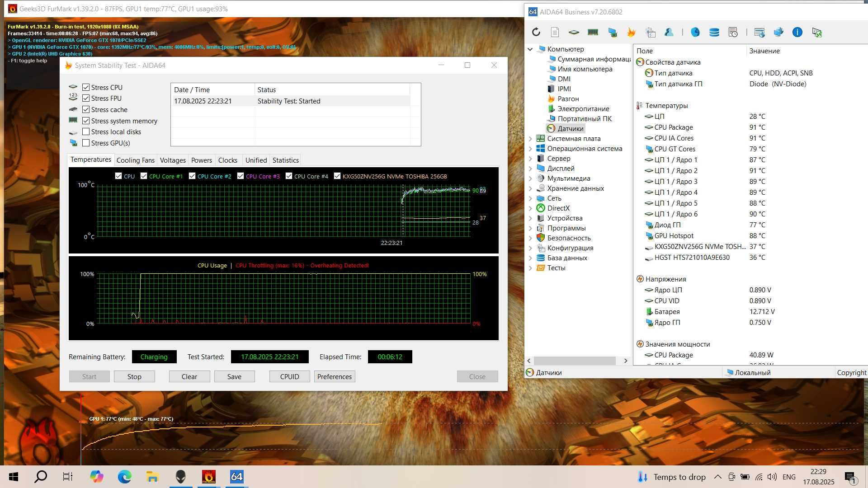Expand the Операционная система tree node

[x=530, y=149]
